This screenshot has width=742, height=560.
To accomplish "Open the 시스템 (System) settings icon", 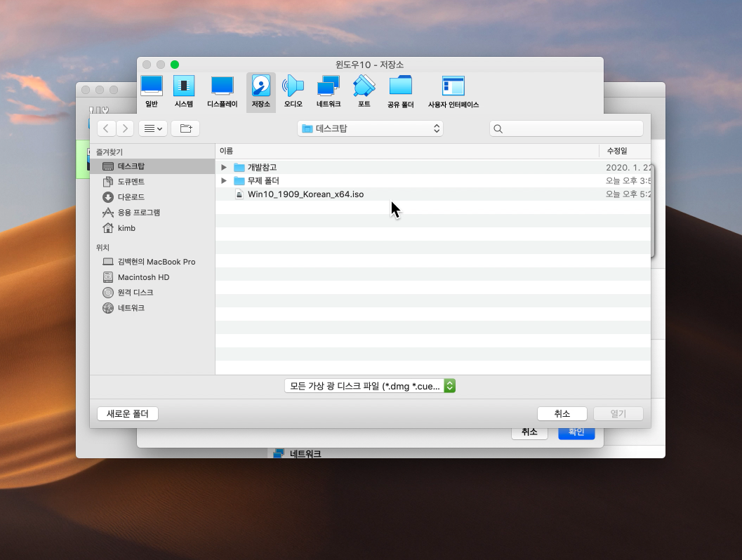I will pos(184,92).
